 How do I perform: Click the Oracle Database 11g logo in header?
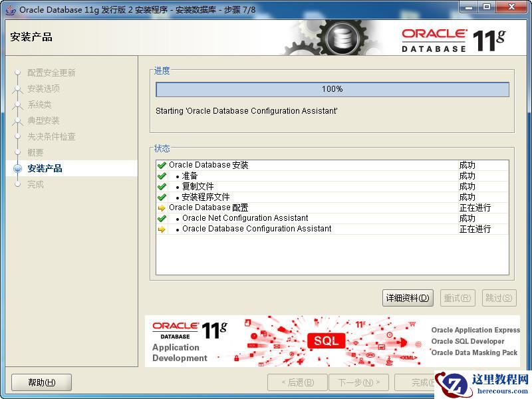coord(454,41)
